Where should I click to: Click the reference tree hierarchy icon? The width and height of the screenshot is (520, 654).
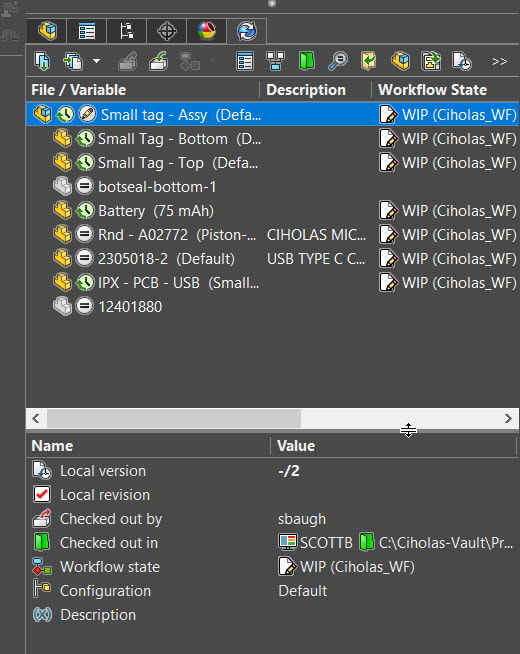275,61
